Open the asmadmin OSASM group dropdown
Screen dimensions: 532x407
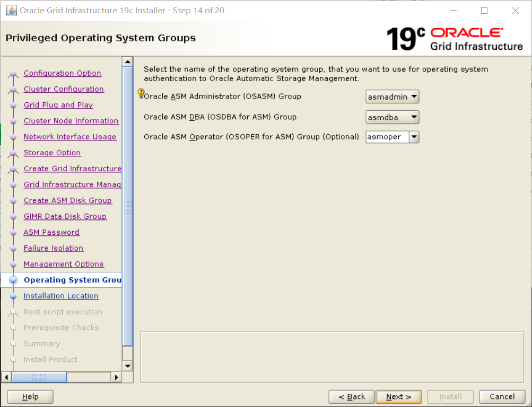click(392, 97)
